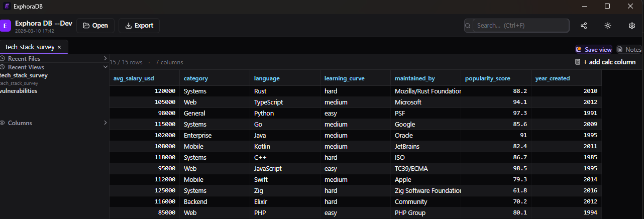Click Save view button
Viewport: 644px width, 219px height.
pos(594,50)
